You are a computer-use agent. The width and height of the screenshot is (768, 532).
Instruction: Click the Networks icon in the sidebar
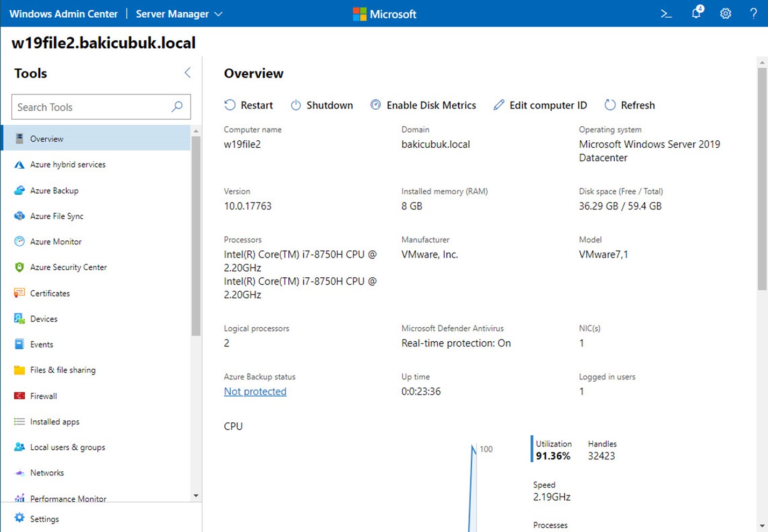coord(19,473)
